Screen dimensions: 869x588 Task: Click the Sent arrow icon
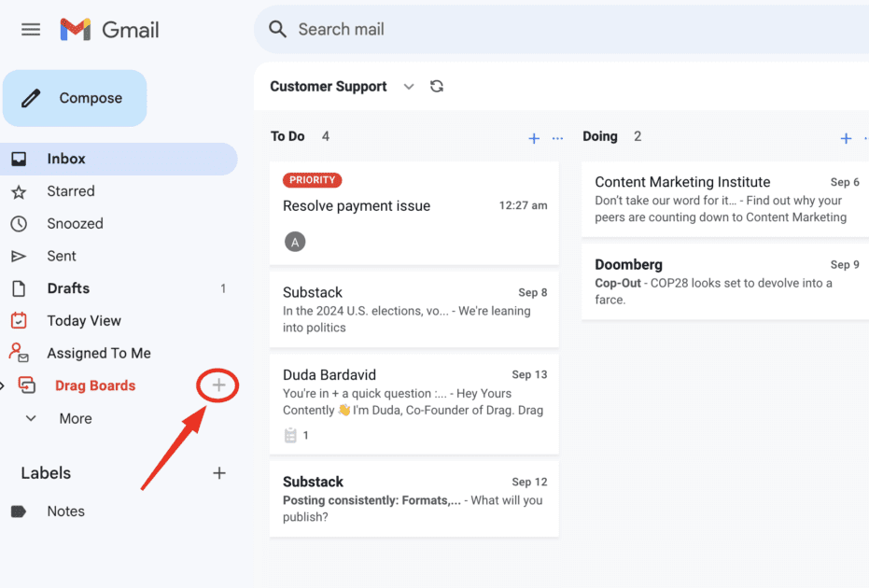coord(19,256)
